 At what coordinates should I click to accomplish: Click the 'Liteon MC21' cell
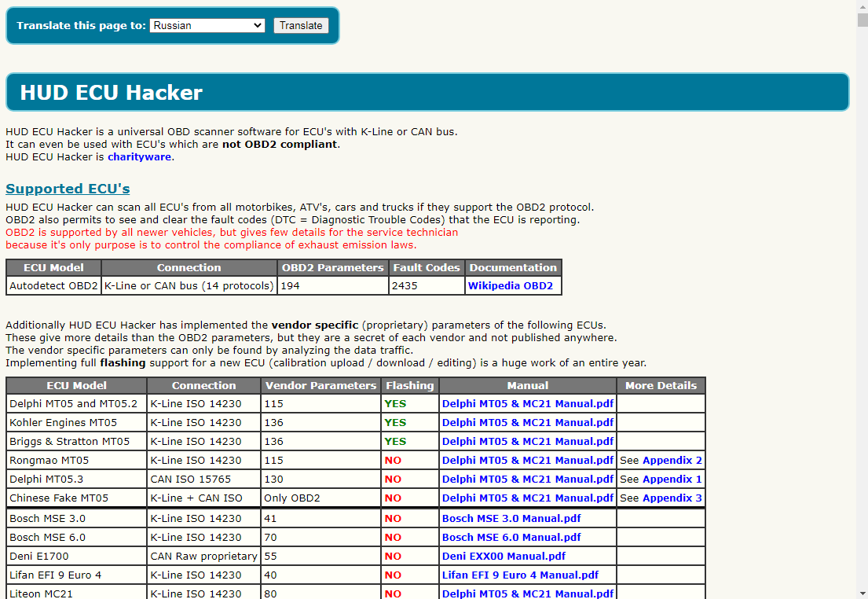point(76,593)
